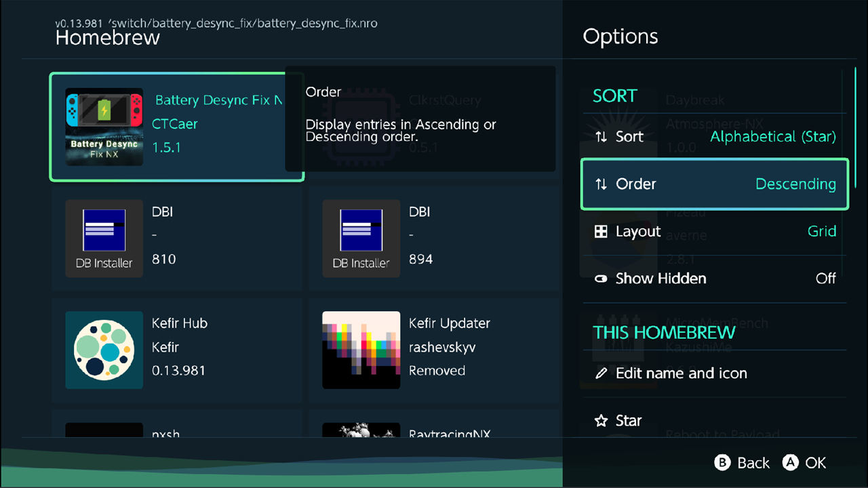Viewport: 868px width, 488px height.
Task: Click the Battery Desync Fix title
Action: (x=219, y=100)
